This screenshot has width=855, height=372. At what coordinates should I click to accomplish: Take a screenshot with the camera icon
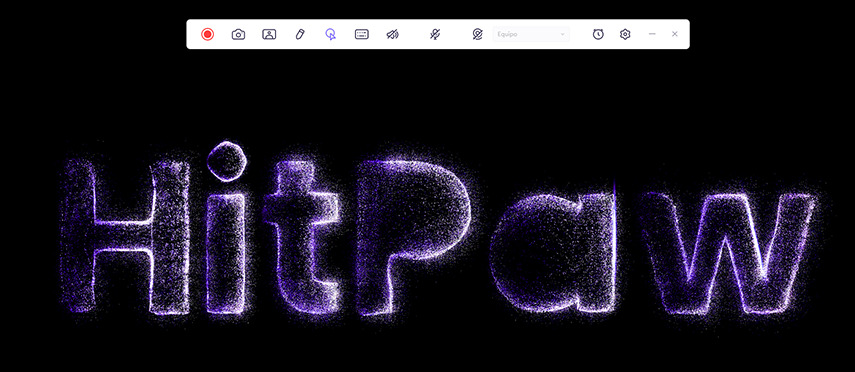[238, 34]
